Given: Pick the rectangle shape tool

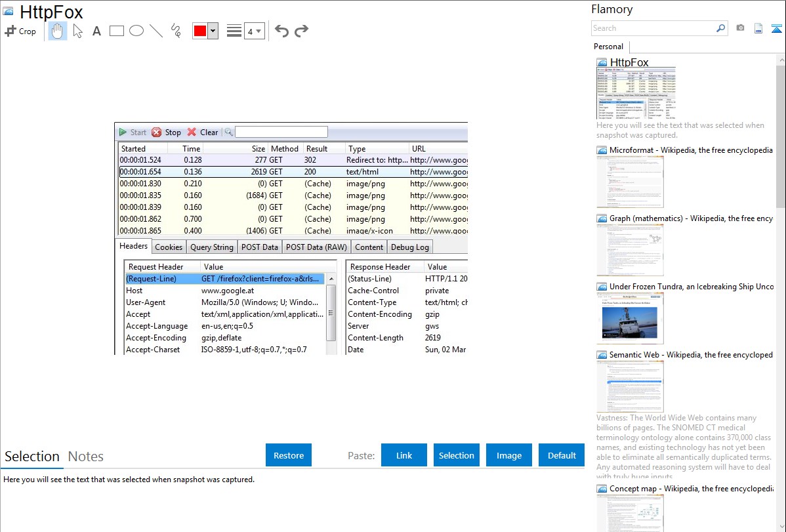Looking at the screenshot, I should (x=116, y=31).
